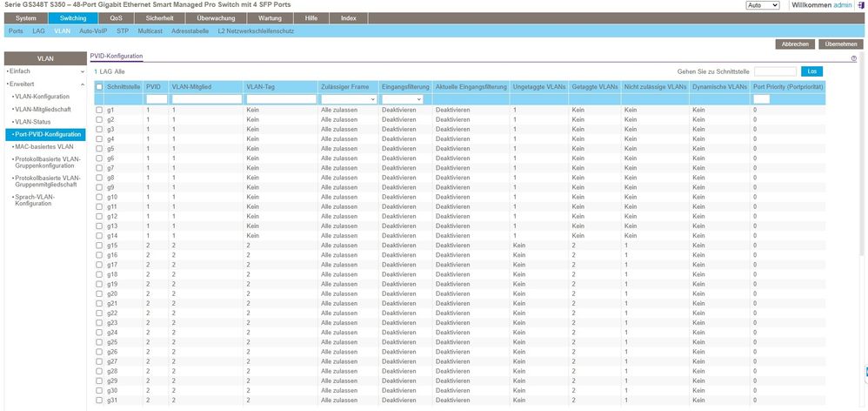Open MAC-basiertes VLAN in sidebar

45,147
